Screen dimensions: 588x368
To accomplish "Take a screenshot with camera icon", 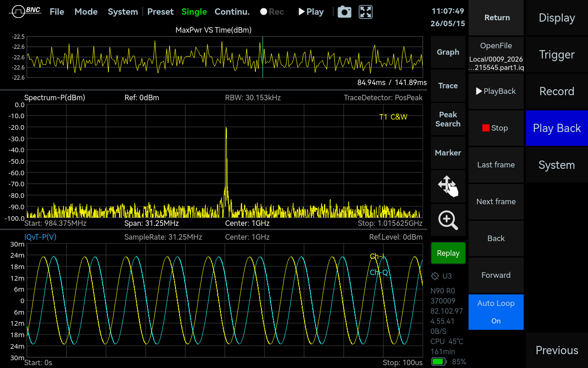I will (345, 12).
